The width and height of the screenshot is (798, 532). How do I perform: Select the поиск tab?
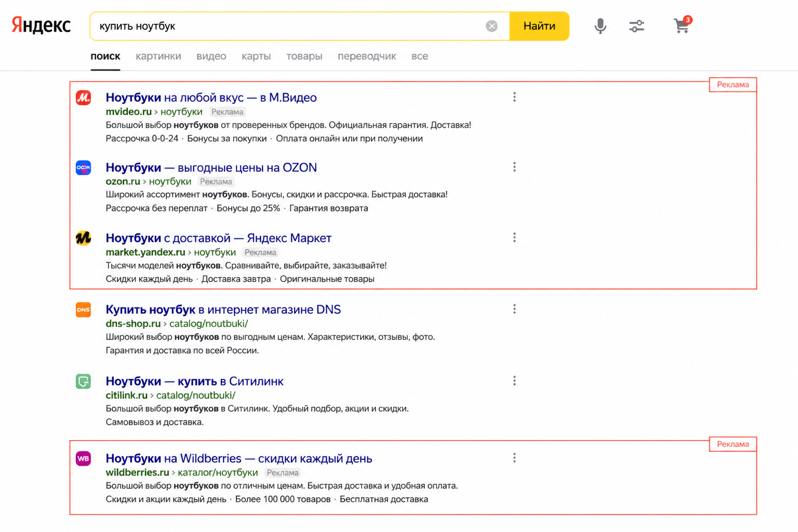pos(105,56)
